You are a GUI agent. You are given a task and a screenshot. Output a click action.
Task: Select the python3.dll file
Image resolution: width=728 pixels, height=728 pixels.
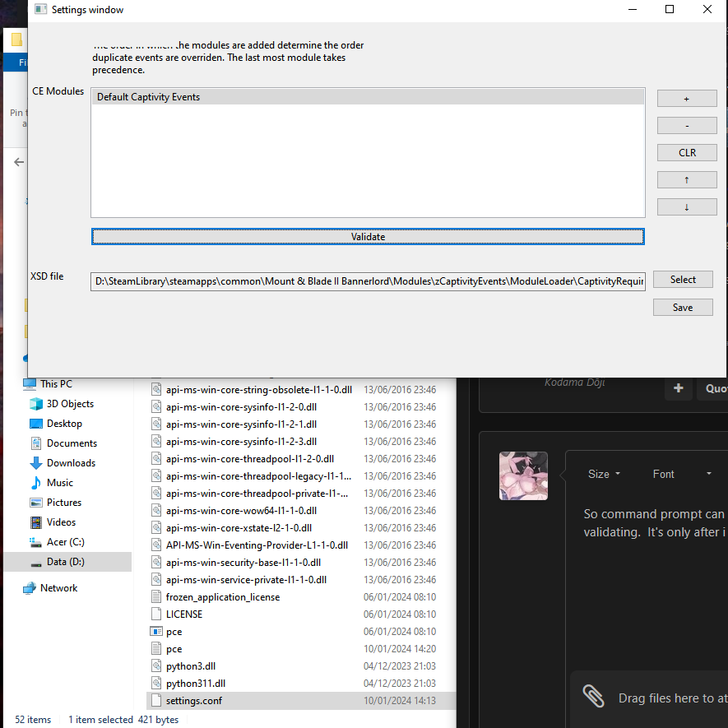pos(191,666)
